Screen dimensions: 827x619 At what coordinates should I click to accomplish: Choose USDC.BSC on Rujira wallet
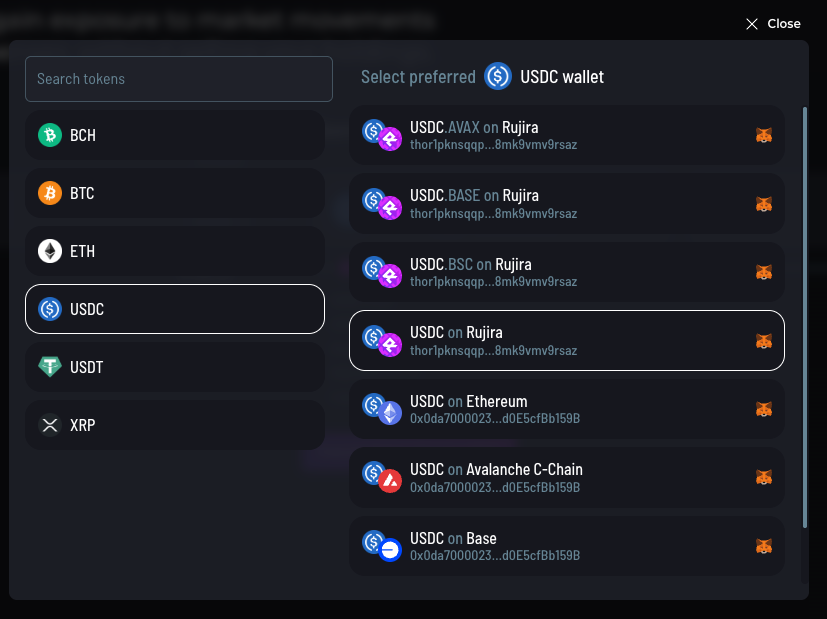tap(566, 272)
